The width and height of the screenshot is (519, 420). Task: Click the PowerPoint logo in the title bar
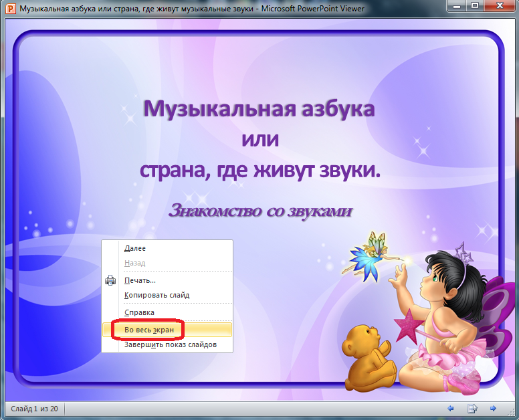10,9
